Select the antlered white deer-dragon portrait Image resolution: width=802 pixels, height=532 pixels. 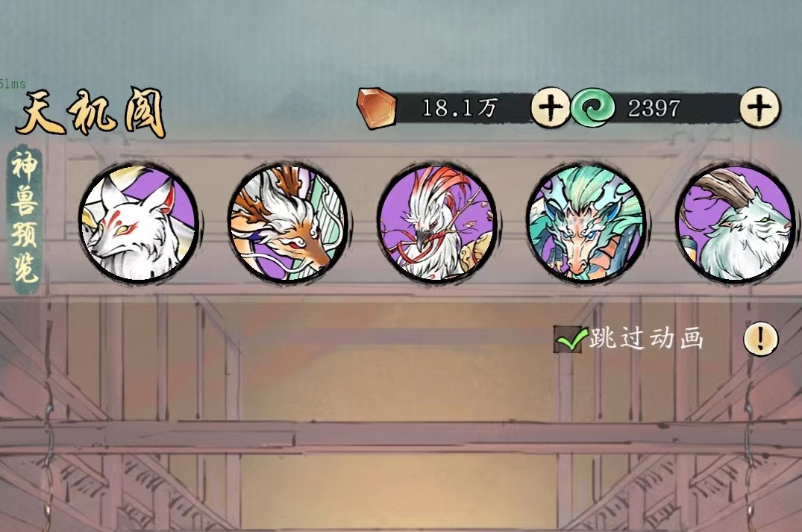pos(287,223)
